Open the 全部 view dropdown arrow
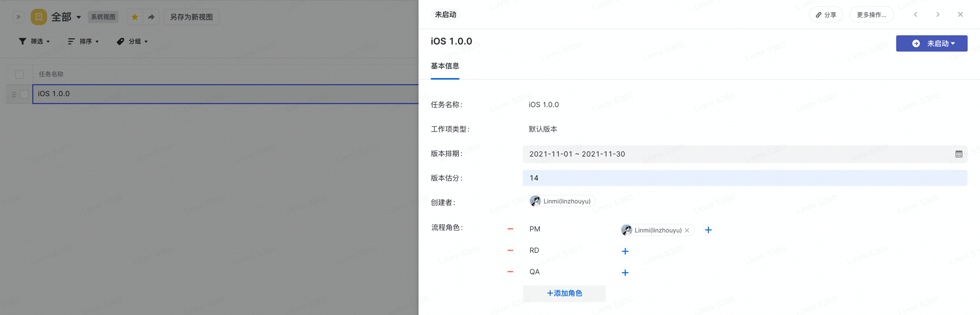This screenshot has height=315, width=980. (79, 17)
